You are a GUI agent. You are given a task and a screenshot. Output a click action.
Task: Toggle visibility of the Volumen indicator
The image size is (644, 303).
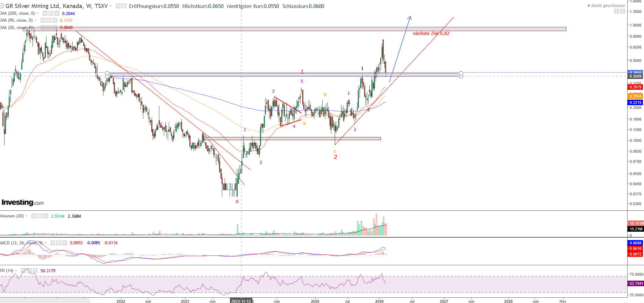(34, 216)
